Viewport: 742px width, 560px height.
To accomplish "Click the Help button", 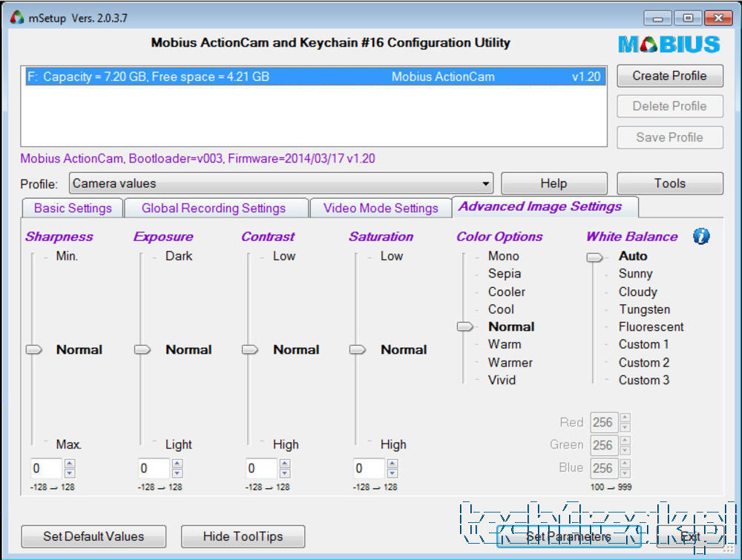I will 554,183.
